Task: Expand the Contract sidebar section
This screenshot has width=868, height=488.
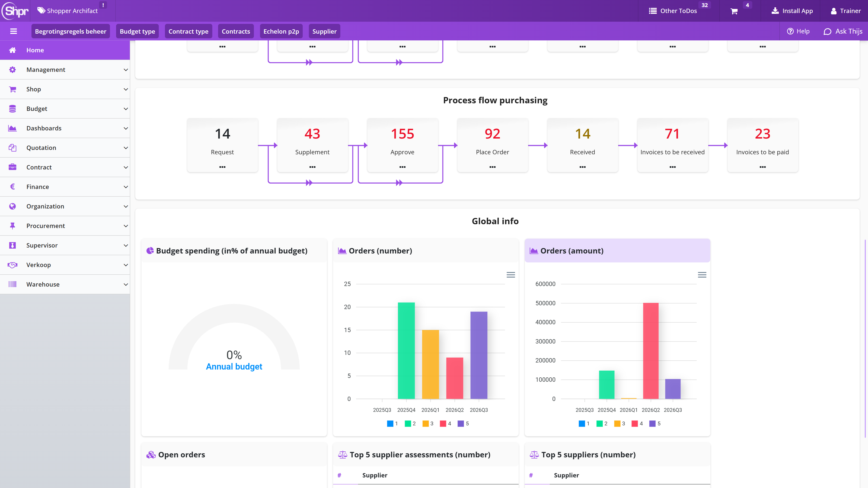Action: (65, 167)
